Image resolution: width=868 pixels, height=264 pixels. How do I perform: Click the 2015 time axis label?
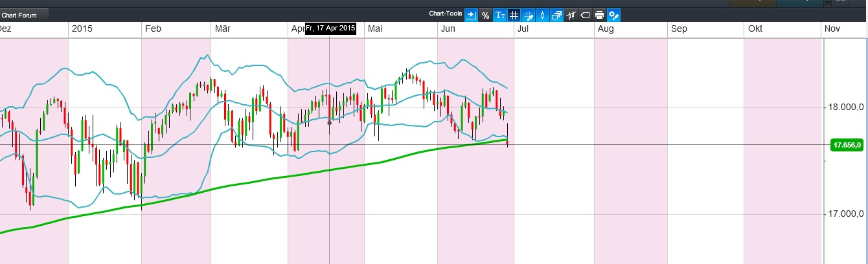82,28
